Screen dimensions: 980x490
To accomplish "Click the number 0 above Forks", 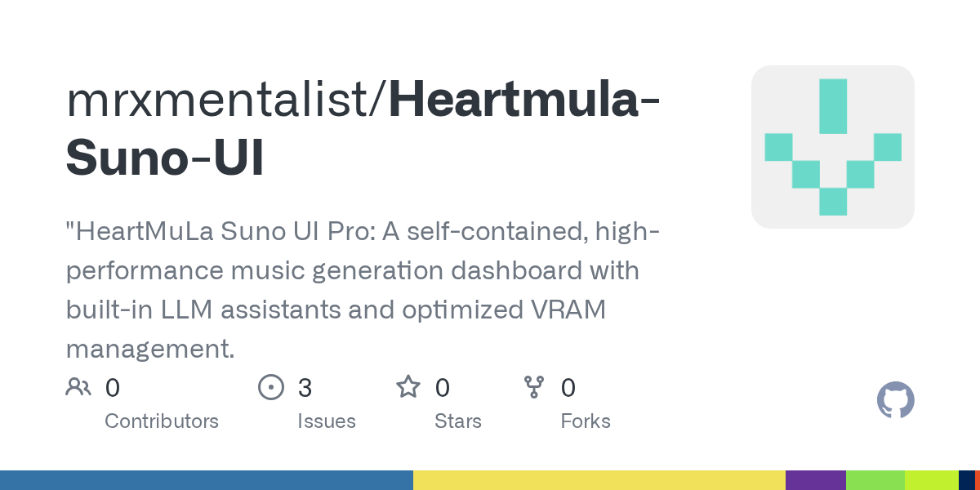I will click(x=568, y=388).
